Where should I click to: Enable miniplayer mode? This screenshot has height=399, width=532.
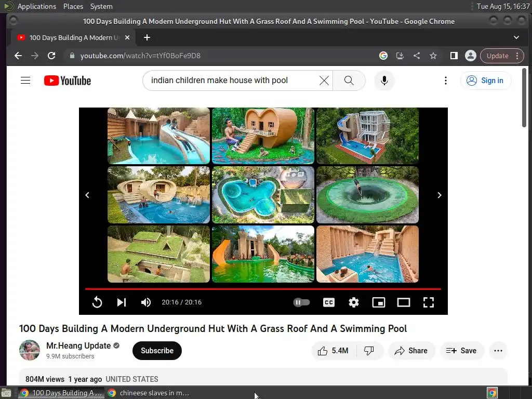coord(379,302)
